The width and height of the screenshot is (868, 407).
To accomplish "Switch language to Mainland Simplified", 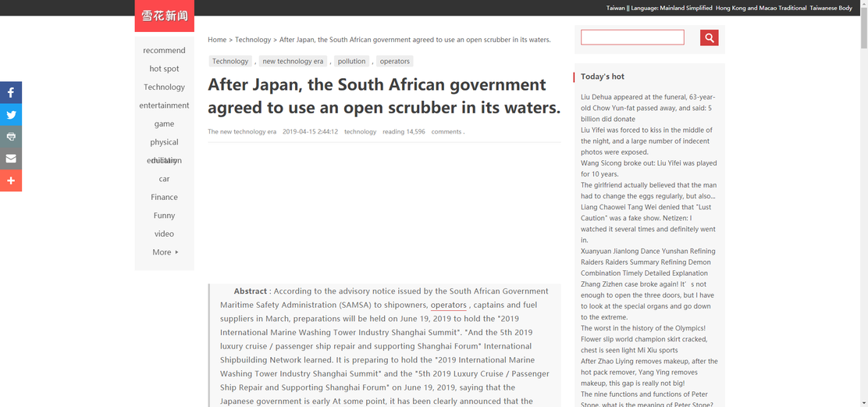I will pos(686,9).
